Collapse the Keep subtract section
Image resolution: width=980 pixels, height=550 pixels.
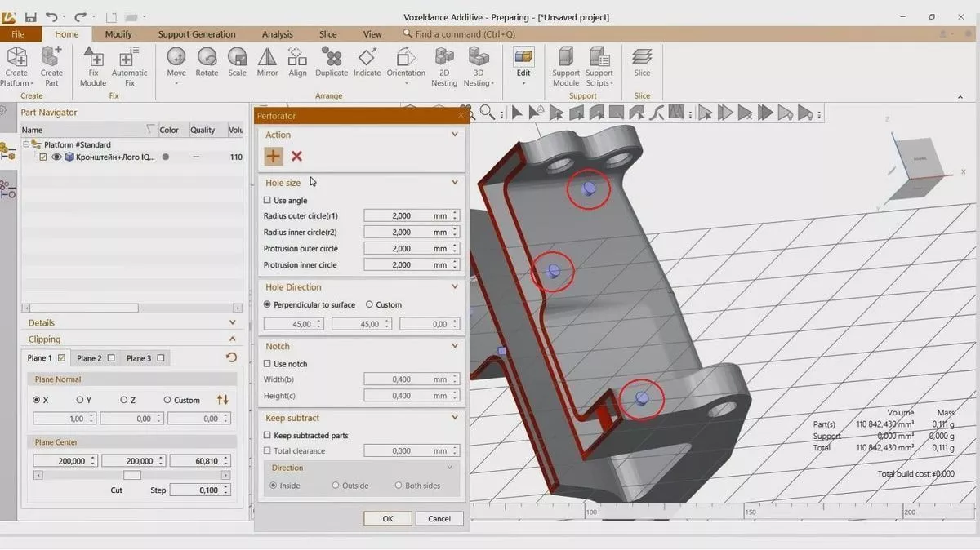(x=455, y=418)
